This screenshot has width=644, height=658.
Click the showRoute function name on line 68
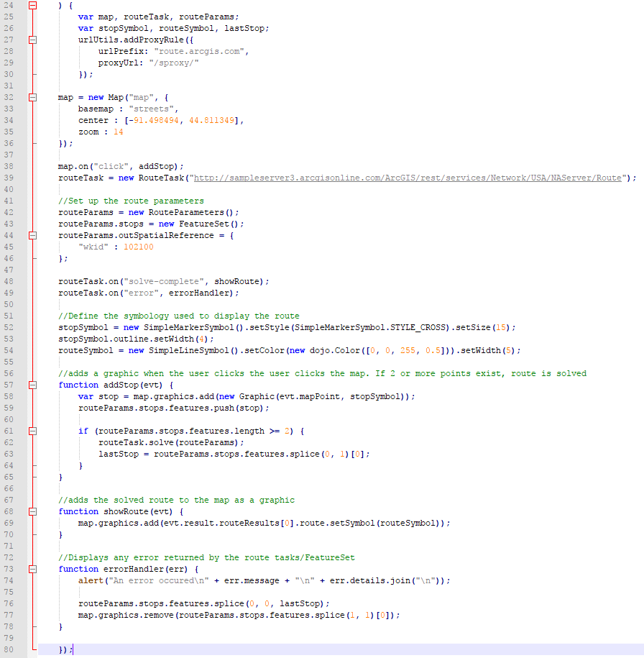(x=126, y=511)
